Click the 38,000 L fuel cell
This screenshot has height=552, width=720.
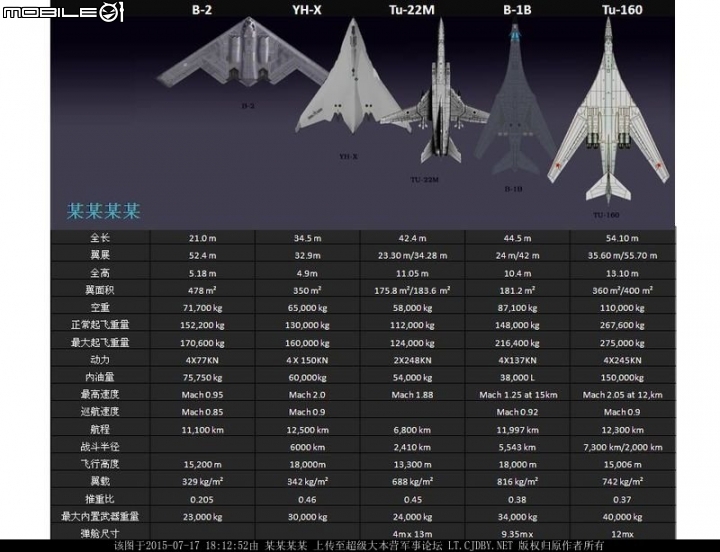(518, 377)
